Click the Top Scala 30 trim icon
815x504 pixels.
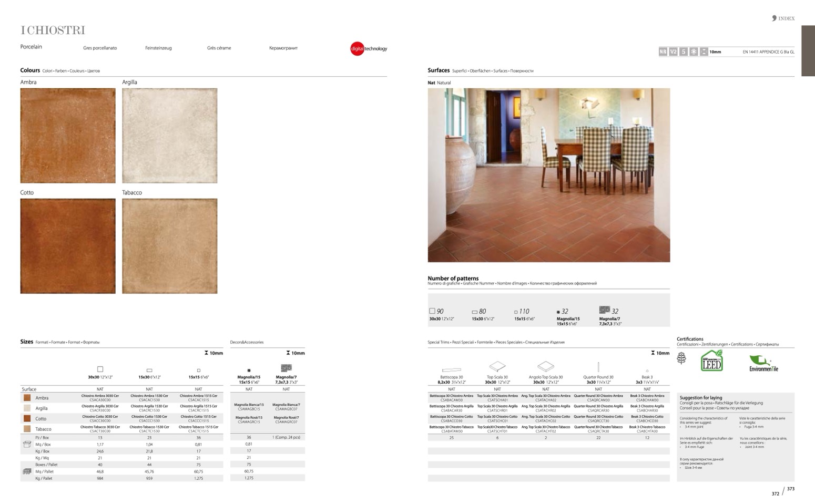coord(497,366)
